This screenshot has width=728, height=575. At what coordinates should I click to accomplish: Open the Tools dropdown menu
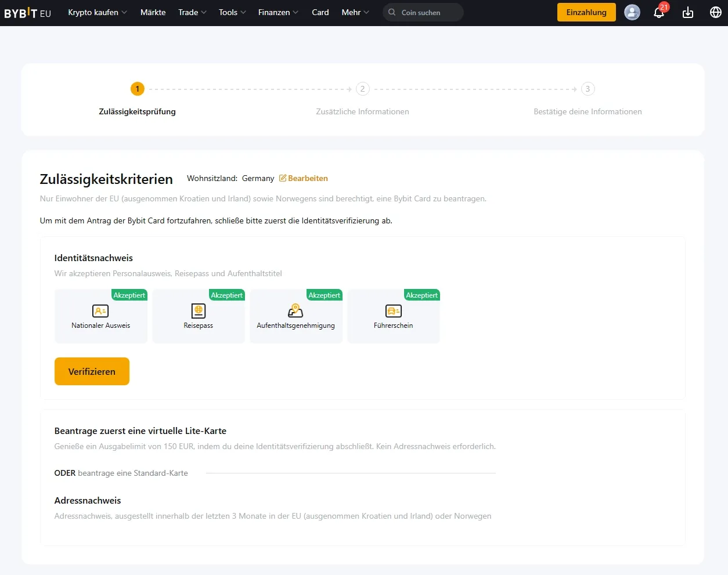(x=232, y=12)
